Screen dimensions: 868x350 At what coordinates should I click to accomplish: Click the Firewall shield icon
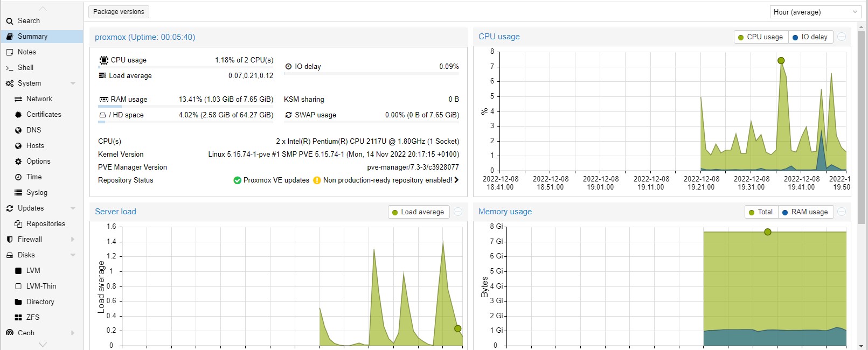pyautogui.click(x=10, y=240)
